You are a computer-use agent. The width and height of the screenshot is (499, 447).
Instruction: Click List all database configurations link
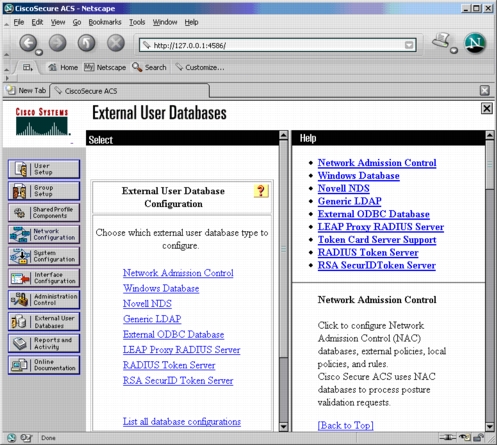pos(182,422)
